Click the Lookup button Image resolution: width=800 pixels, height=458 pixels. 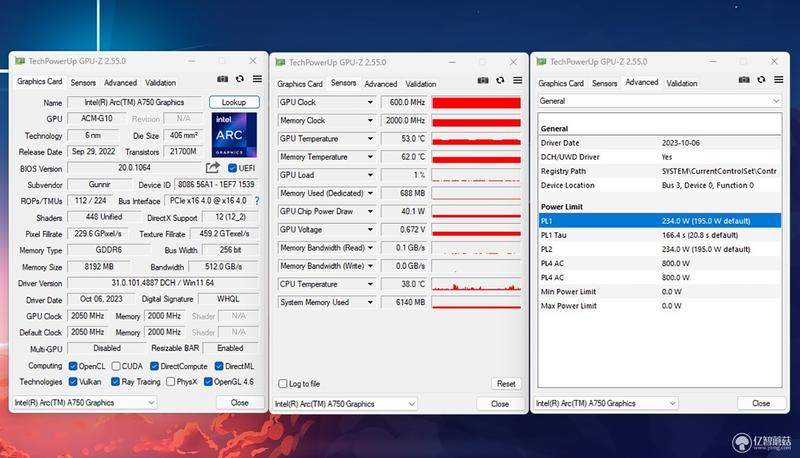point(234,102)
